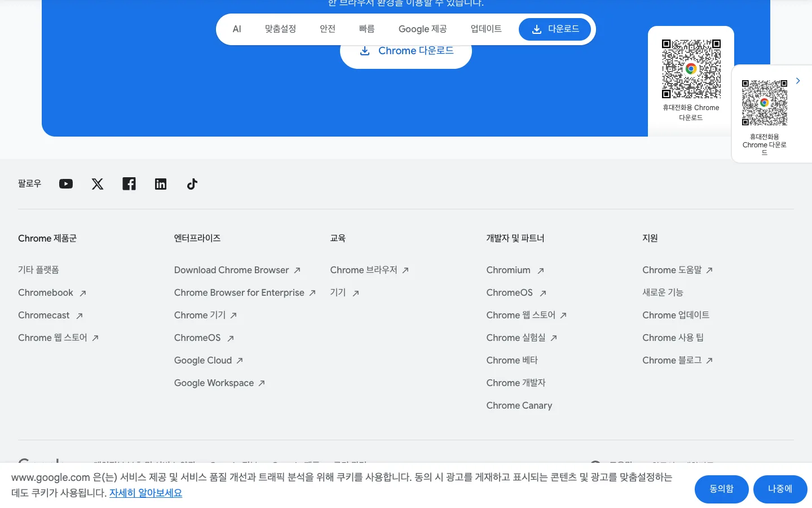This screenshot has width=812, height=508.
Task: Select the 빠름 tab
Action: click(x=367, y=29)
